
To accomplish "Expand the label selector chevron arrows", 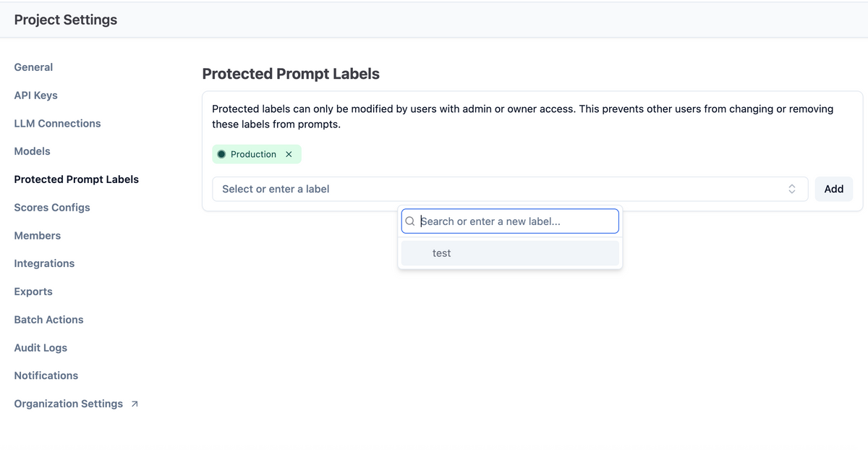I will pos(792,189).
